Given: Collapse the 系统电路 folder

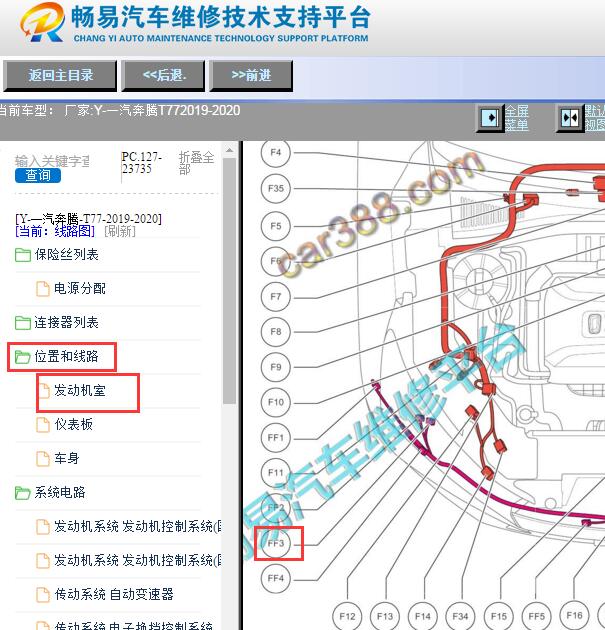Looking at the screenshot, I should click(x=60, y=492).
